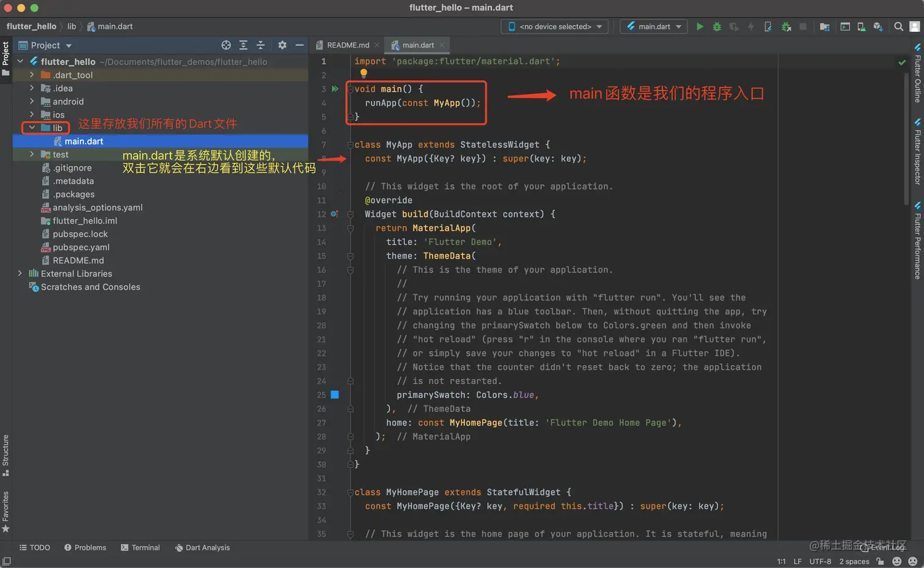Toggle the Flutter Inspector side panel
The image size is (924, 568).
tap(917, 152)
